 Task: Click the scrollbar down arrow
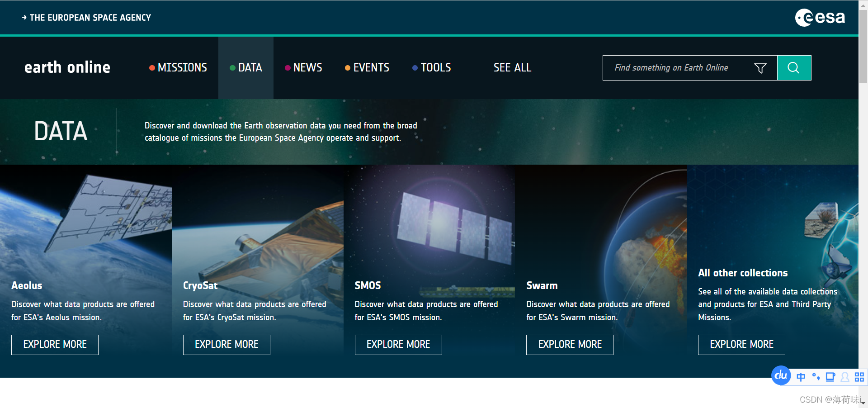pyautogui.click(x=863, y=403)
